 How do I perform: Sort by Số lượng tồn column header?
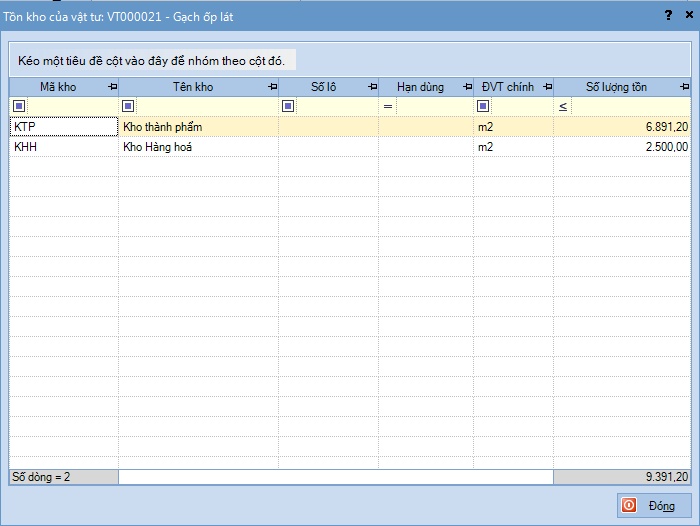[615, 88]
